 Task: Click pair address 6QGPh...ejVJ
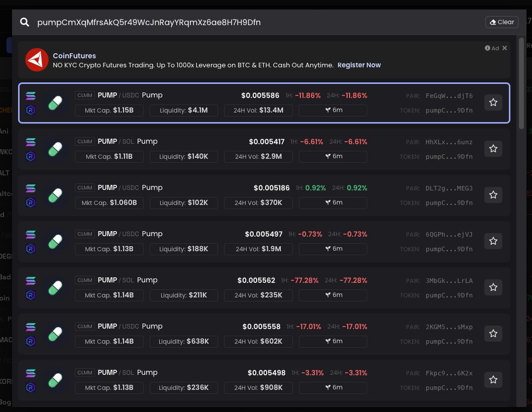coord(449,234)
